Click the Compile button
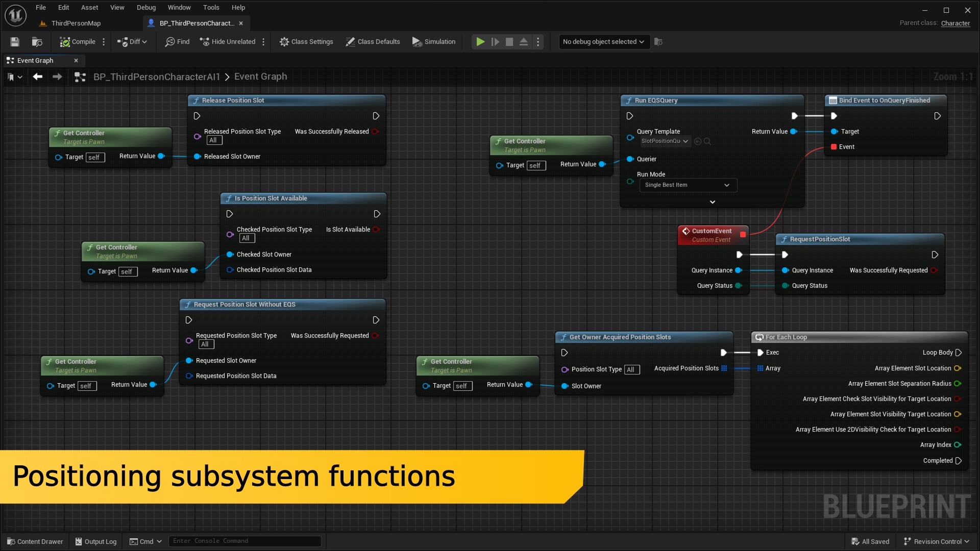Viewport: 980px width, 551px height. tap(78, 42)
